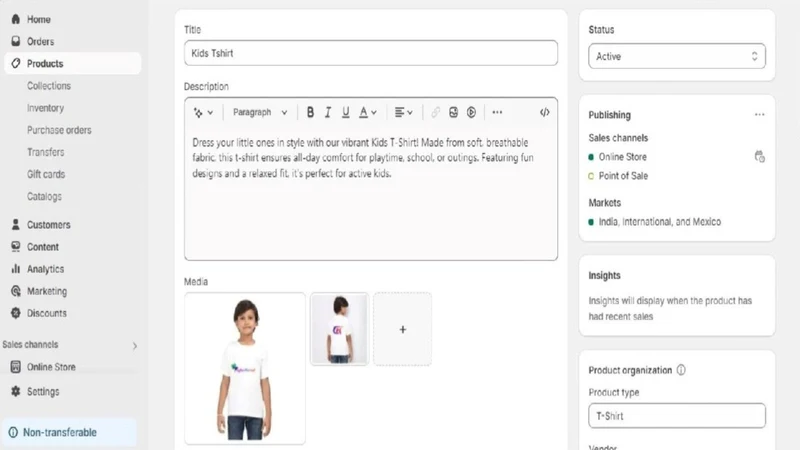
Task: Click the insert link icon
Action: point(435,112)
